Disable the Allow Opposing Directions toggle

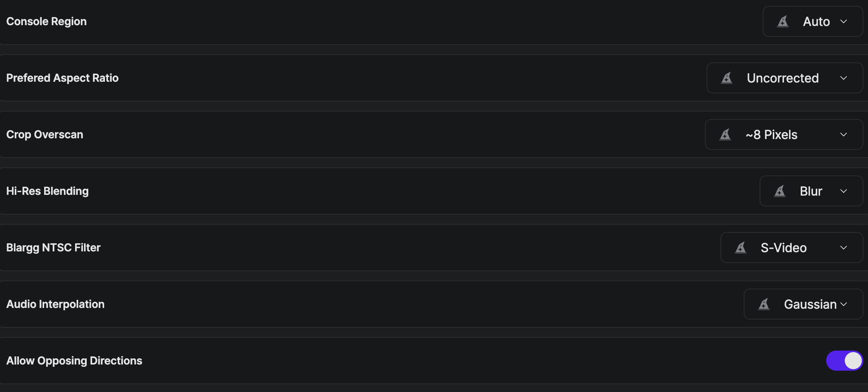pos(844,361)
